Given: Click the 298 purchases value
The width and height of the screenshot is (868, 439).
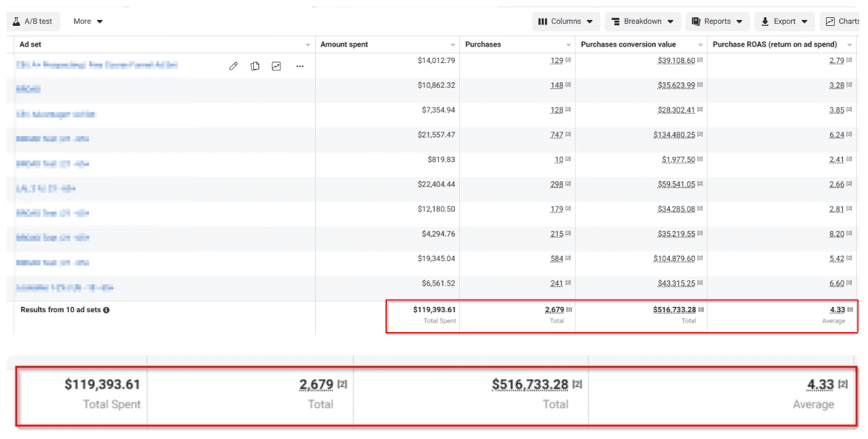Looking at the screenshot, I should click(x=556, y=185).
